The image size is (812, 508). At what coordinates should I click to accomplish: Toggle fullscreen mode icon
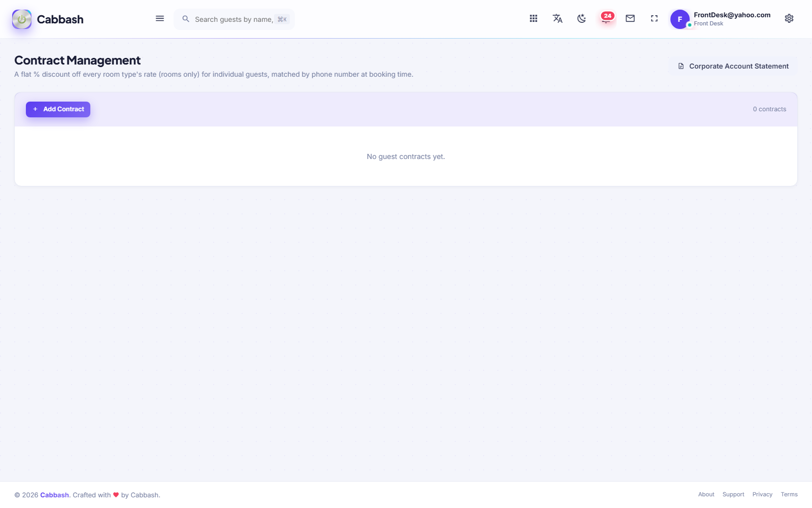tap(654, 18)
